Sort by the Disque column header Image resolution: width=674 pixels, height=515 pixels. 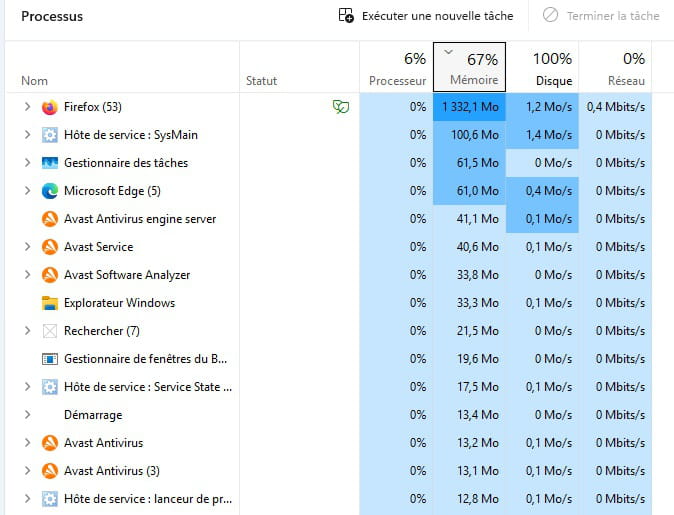pyautogui.click(x=542, y=68)
